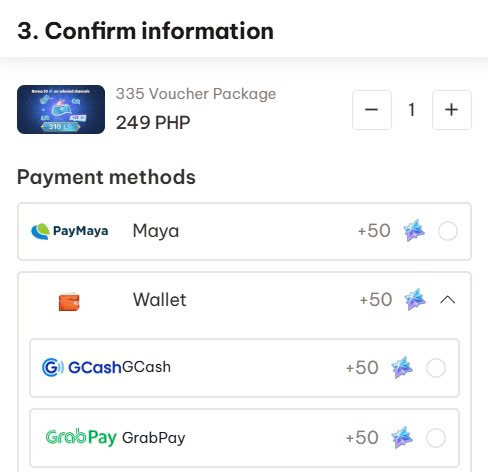Viewport: 488px width, 472px height.
Task: Click the bonus gem icon in GCash row
Action: click(402, 367)
